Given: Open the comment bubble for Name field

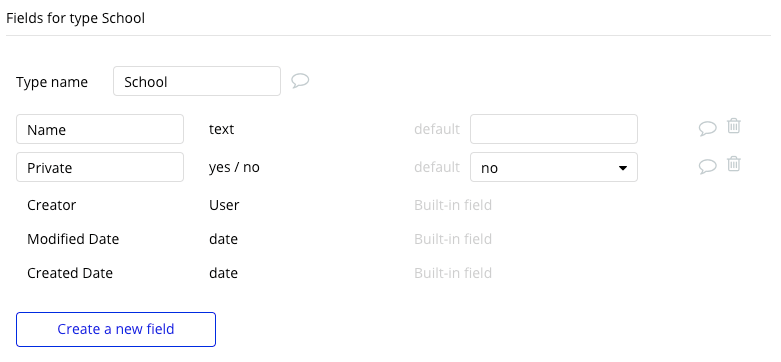Looking at the screenshot, I should click(x=707, y=128).
